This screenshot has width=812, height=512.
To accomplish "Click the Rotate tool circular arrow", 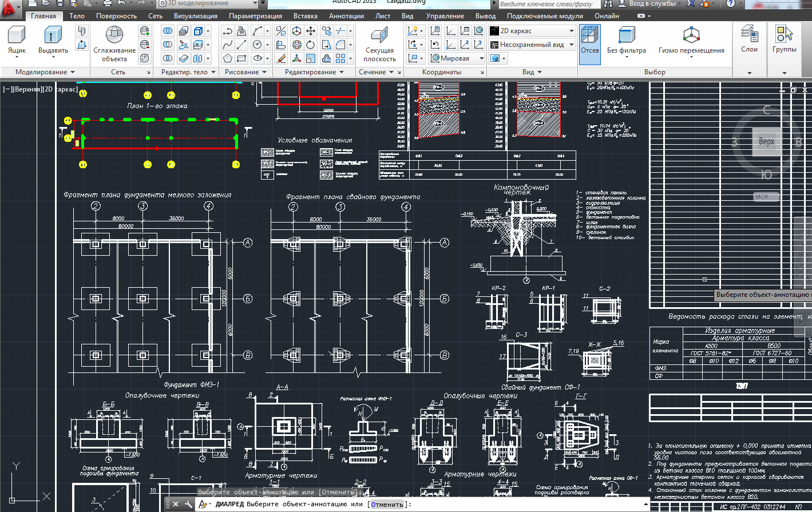I will pyautogui.click(x=311, y=44).
